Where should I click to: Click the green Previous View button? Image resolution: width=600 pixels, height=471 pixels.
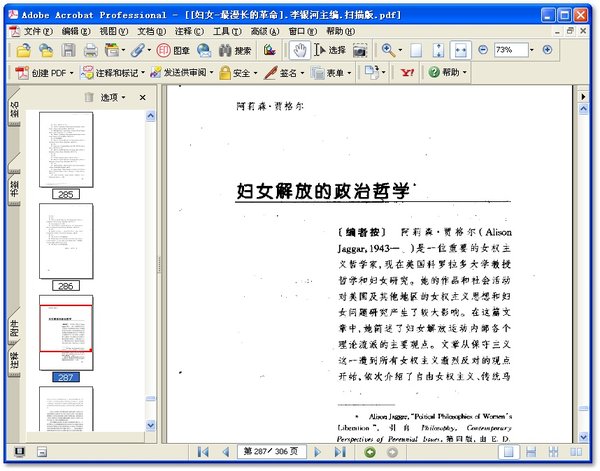(370, 453)
